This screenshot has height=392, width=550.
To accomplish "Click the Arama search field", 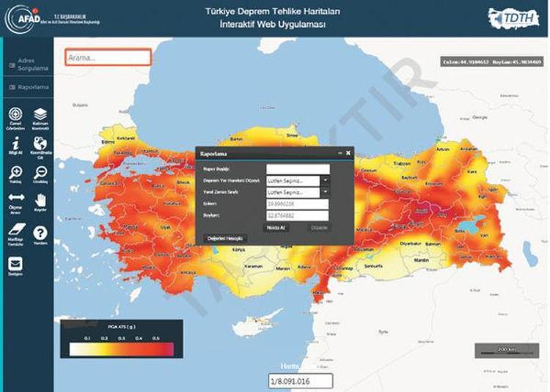I will (108, 57).
